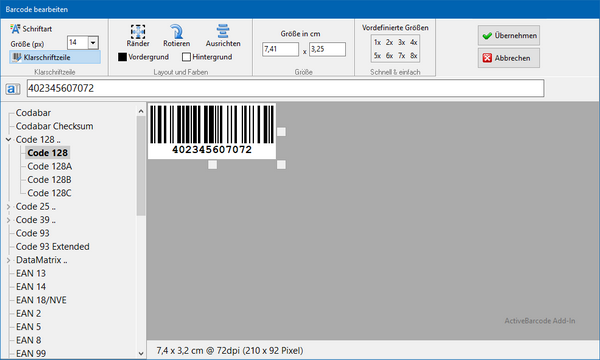The image size is (600, 360).
Task: Expand the Code 25 .. group
Action: click(x=8, y=207)
